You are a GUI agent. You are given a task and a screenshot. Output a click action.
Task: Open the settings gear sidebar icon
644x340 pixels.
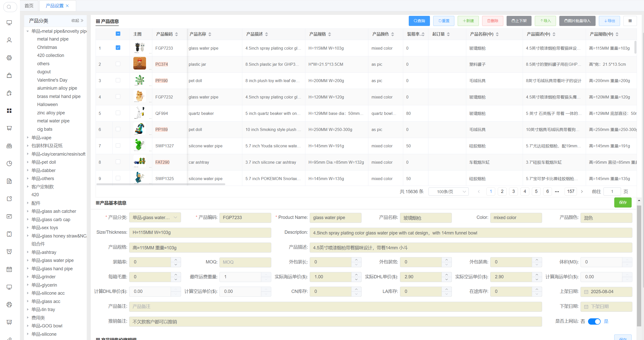(x=9, y=58)
